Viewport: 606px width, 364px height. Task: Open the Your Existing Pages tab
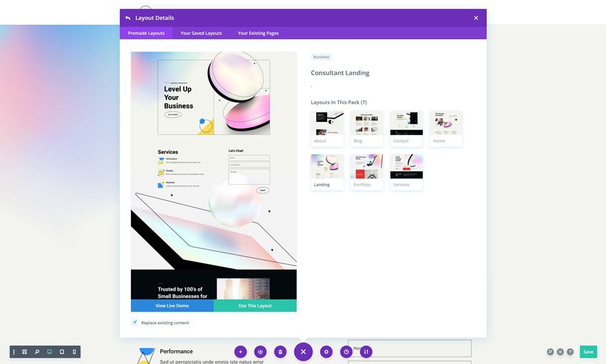258,33
